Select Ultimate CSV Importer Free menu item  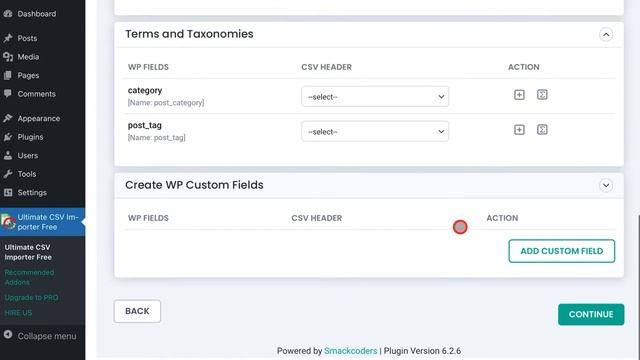click(x=42, y=222)
